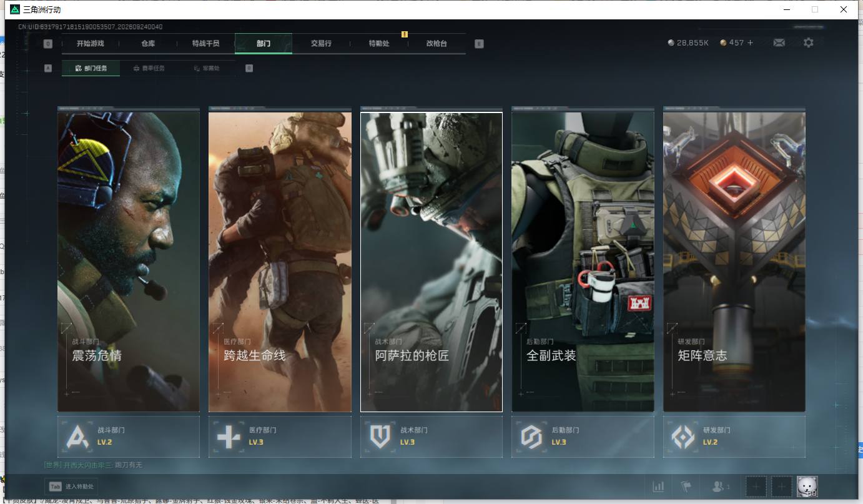The width and height of the screenshot is (863, 504).
Task: Open the settings gear icon
Action: [x=809, y=42]
